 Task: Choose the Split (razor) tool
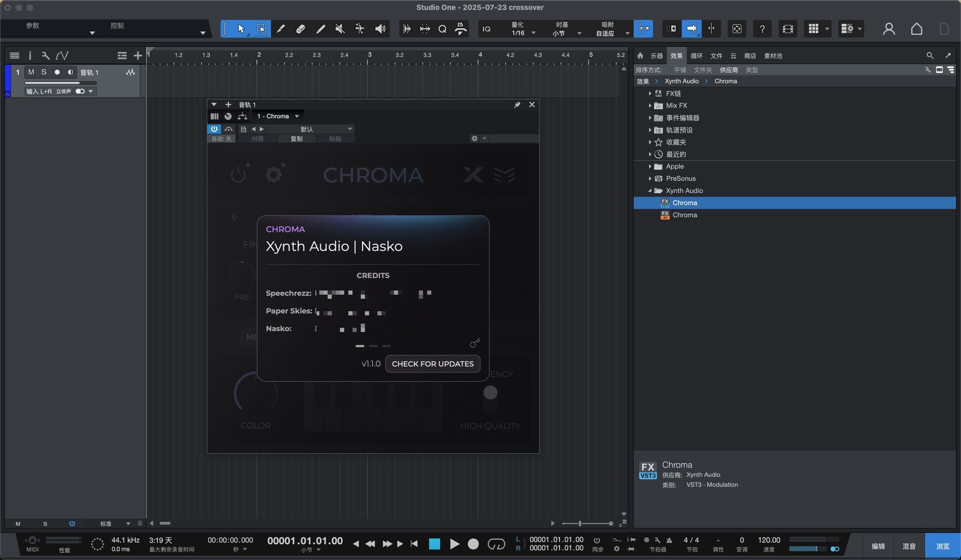pyautogui.click(x=281, y=29)
